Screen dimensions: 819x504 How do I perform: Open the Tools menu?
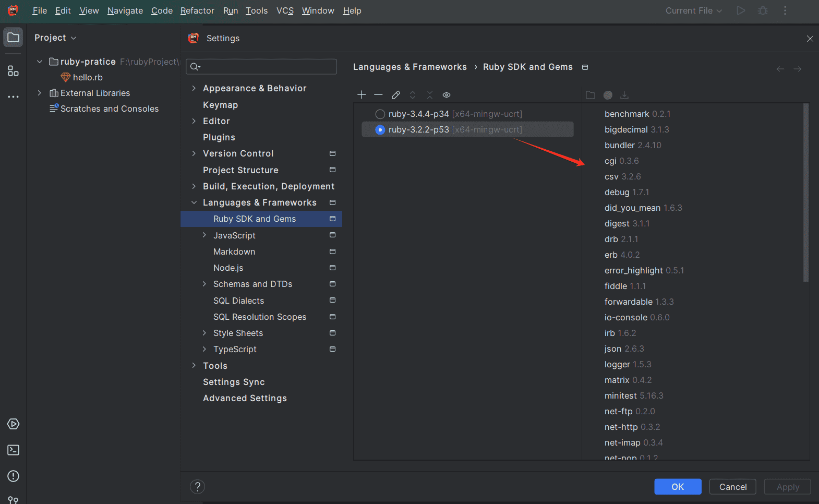point(257,10)
